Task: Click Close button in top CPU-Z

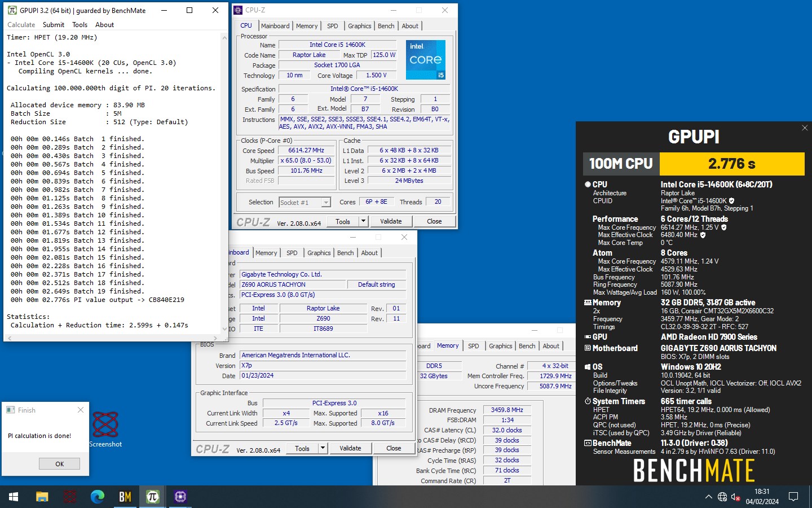Action: coord(434,221)
